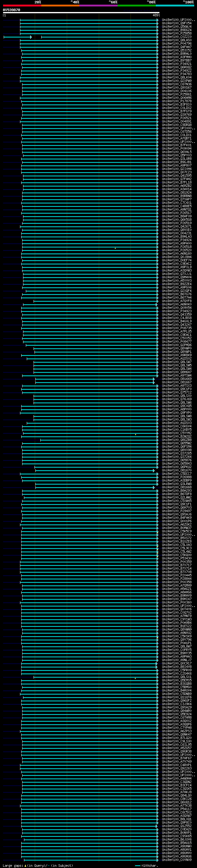Open hit UniRef100_A9TSW4
The width and height of the screenshot is (197, 868).
[176, 375]
